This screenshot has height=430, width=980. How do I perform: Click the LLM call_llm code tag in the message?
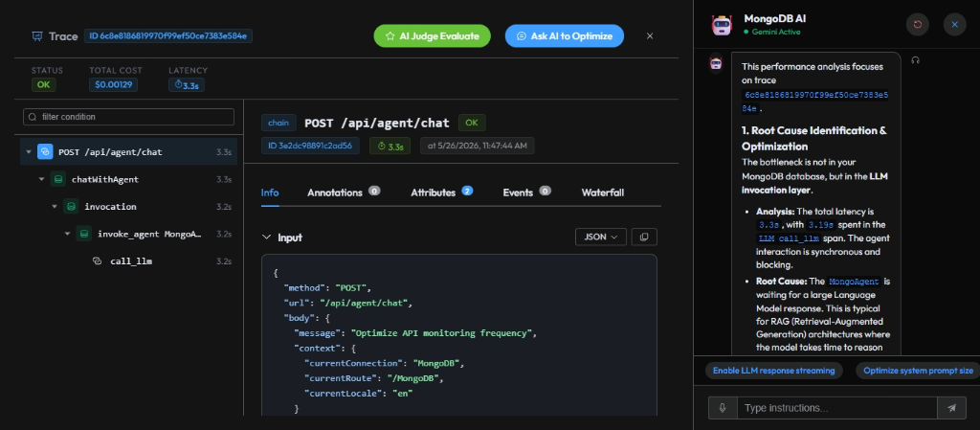coord(788,238)
